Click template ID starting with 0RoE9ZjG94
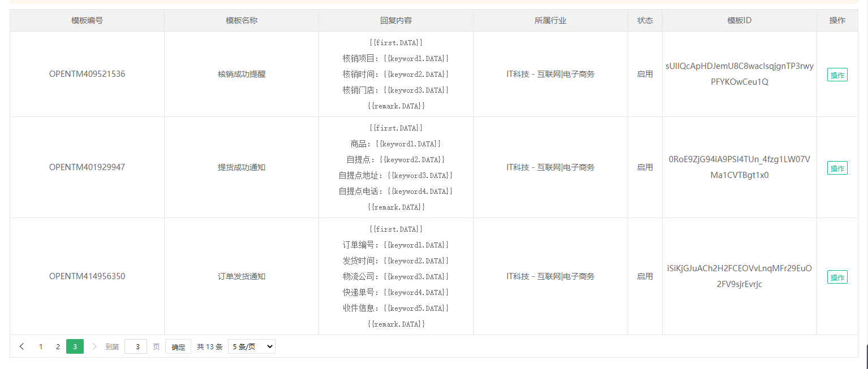 (x=739, y=167)
